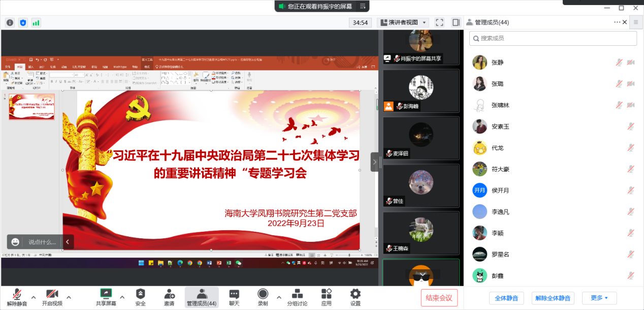Click the blue security shield icon

23,22
